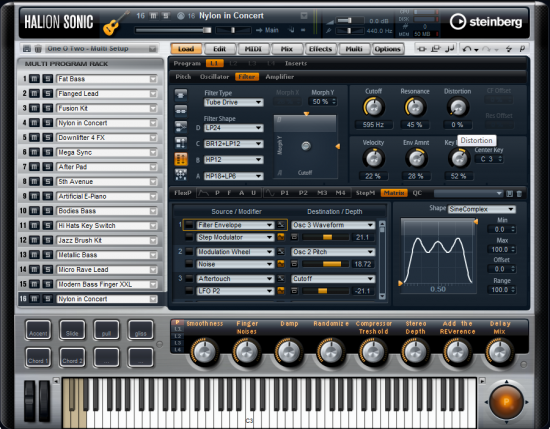Click the Osc 2 Pitch depth slider
This screenshot has width=550, height=429.
326,264
